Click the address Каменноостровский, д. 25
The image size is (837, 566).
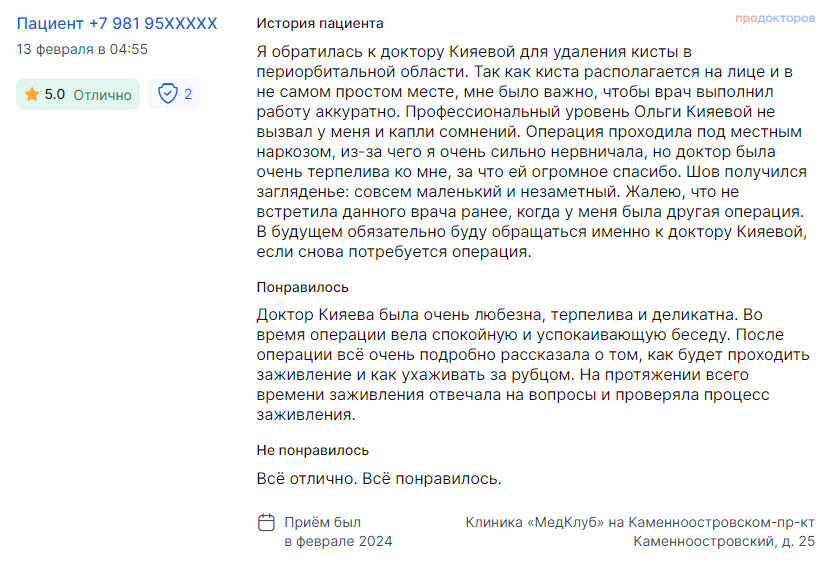[724, 541]
